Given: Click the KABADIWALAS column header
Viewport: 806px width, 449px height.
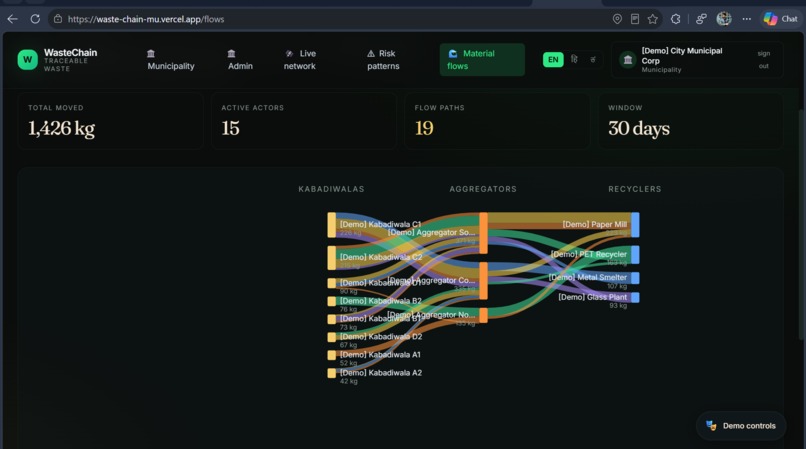Looking at the screenshot, I should coord(332,189).
